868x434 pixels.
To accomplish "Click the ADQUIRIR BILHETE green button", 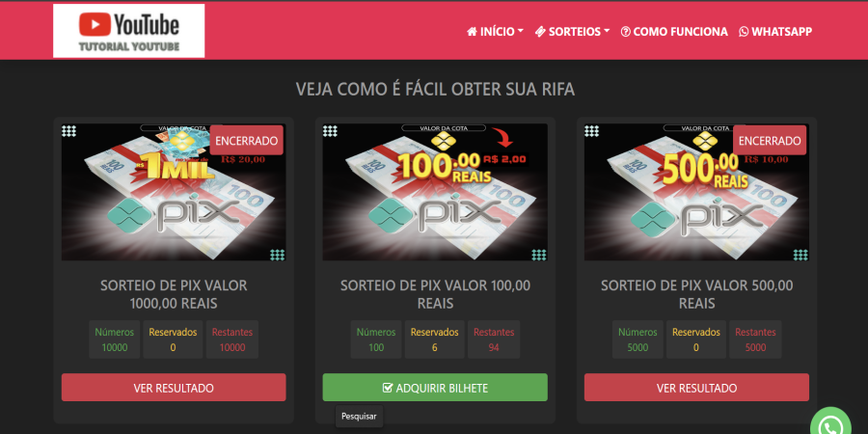I will pos(435,388).
